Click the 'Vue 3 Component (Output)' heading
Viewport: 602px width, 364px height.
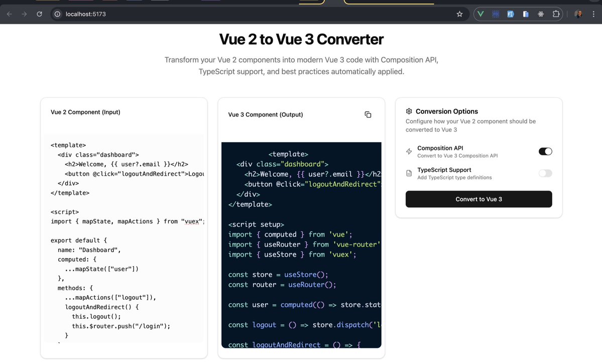(265, 115)
